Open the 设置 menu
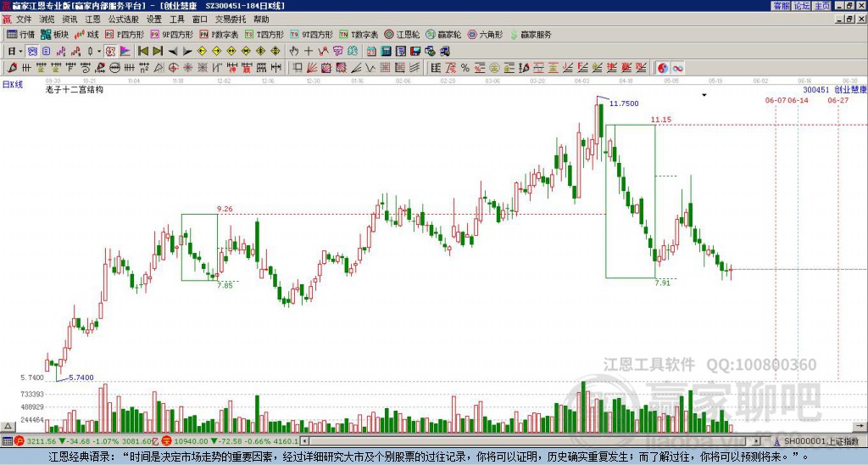This screenshot has height=465, width=868. (x=154, y=20)
